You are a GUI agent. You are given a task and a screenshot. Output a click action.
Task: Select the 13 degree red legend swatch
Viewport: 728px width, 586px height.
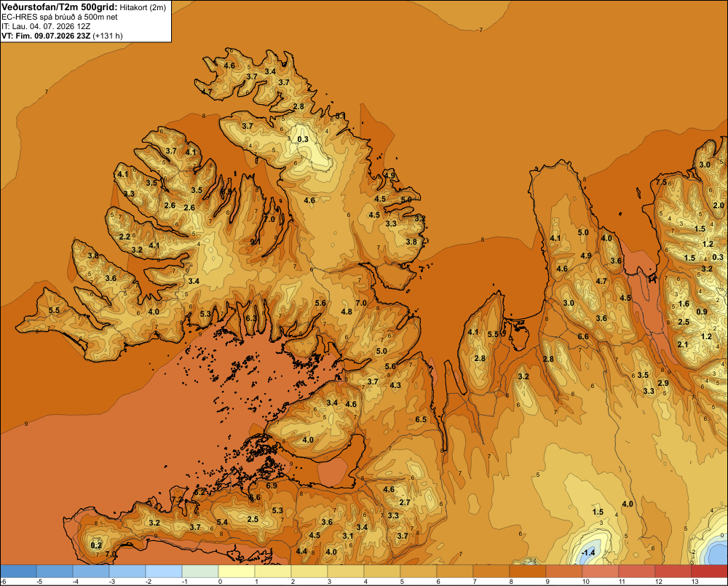point(709,571)
